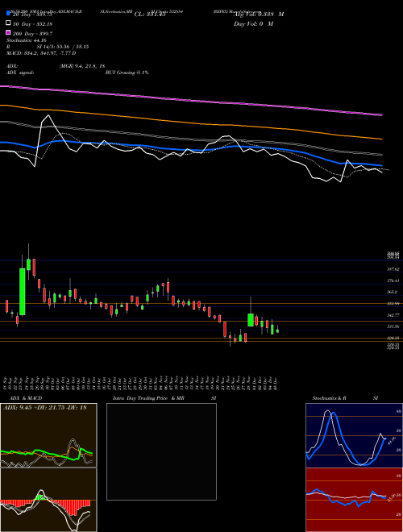Click the last green candlestick at far right
The image size is (403, 532).
[x=277, y=330]
